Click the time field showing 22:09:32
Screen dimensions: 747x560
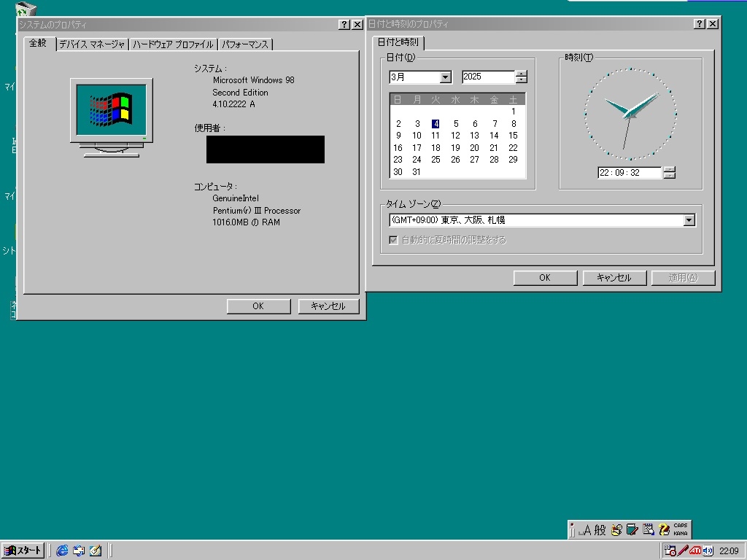click(x=629, y=172)
